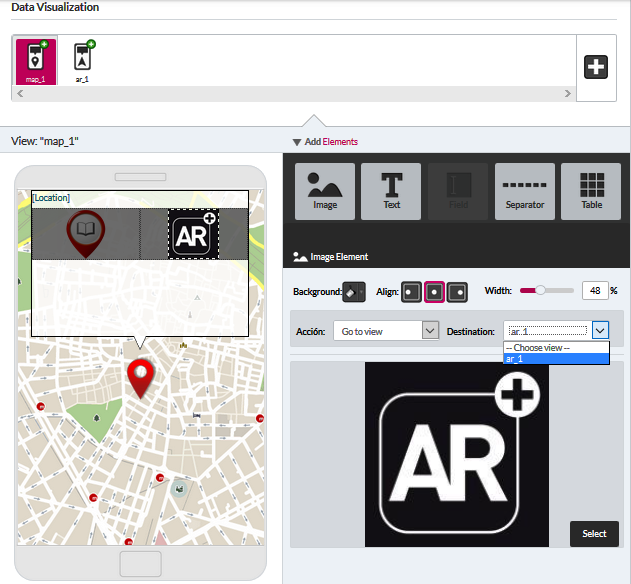The height and width of the screenshot is (584, 631).
Task: Click the AR image preview
Action: 457,454
